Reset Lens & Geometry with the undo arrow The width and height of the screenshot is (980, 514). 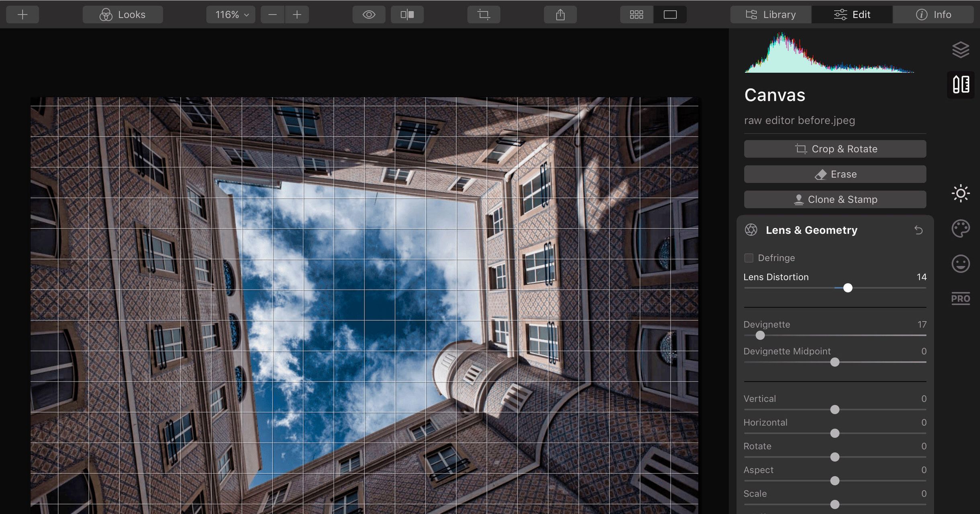[919, 230]
